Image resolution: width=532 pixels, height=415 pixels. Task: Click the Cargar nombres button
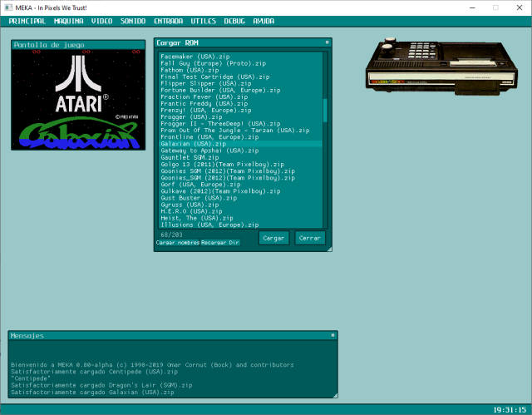pyautogui.click(x=178, y=243)
